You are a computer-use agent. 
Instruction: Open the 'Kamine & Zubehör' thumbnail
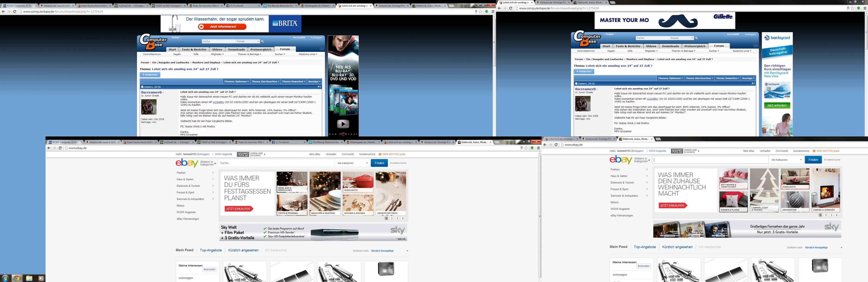point(826,190)
